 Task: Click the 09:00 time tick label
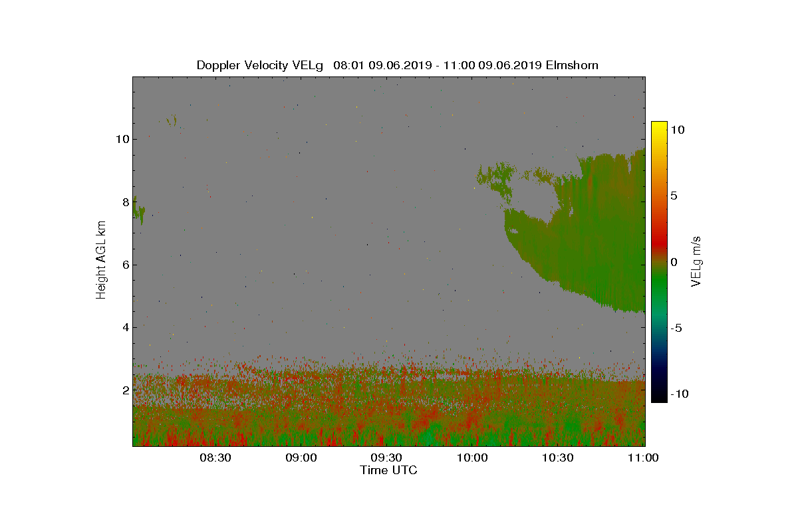coord(301,458)
